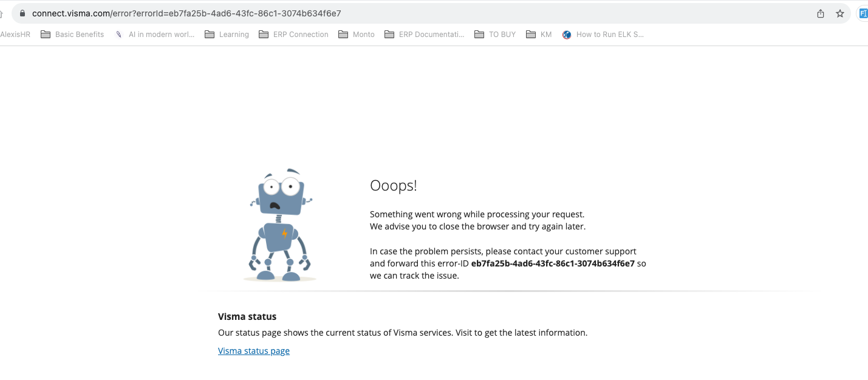Click the Ooops heading text
Viewport: 868px width, 380px height.
coord(393,186)
